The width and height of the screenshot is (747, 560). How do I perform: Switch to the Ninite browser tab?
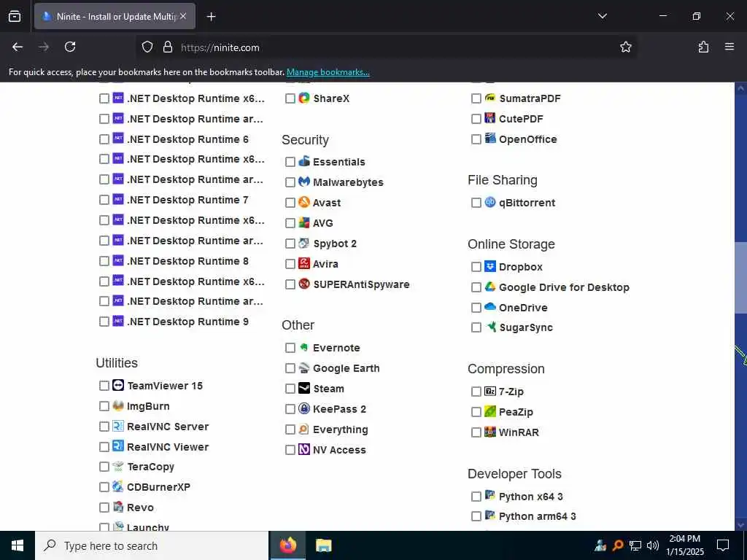115,16
